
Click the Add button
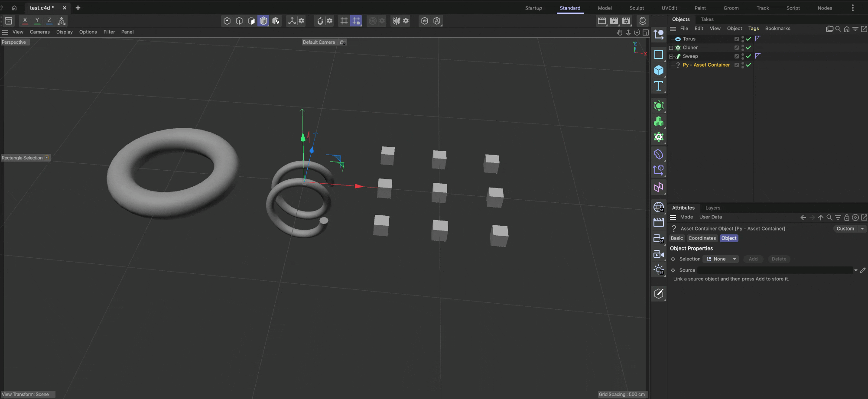[753, 259]
